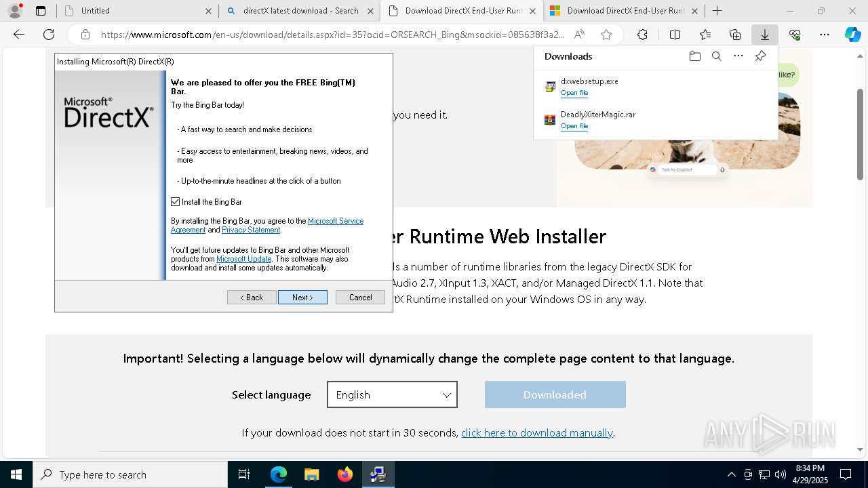
Task: Open file link under DeadlyXiterMagic.rar
Action: [x=574, y=126]
